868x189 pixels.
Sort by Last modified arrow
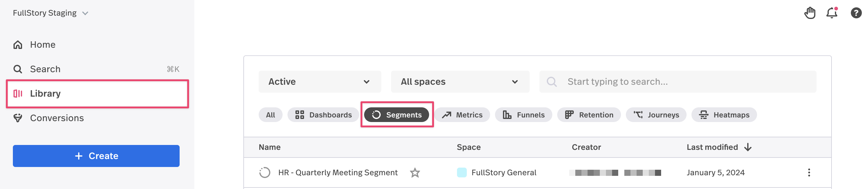[x=748, y=147]
